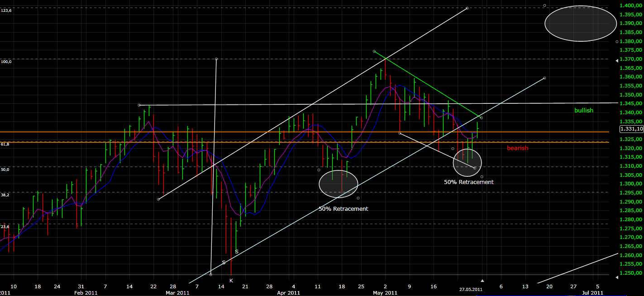Select the 61,8 Fibonacci level label
The image size is (644, 296).
[x=5, y=144]
